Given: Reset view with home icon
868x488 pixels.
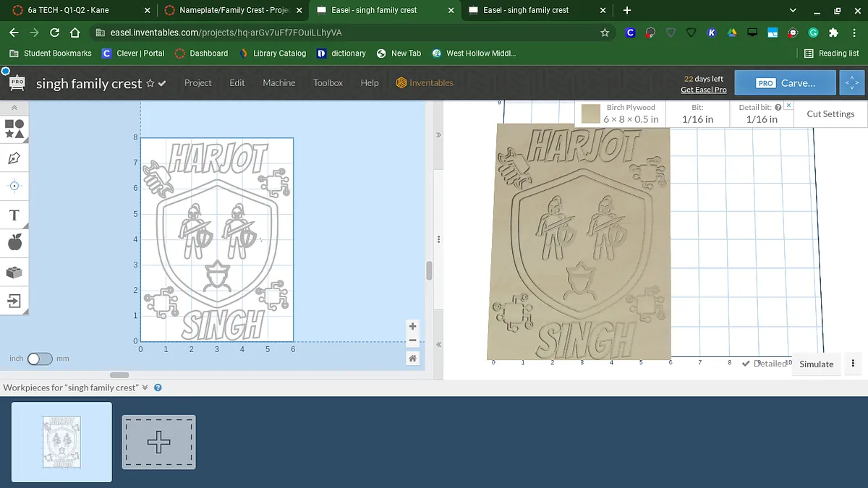Looking at the screenshot, I should point(412,359).
